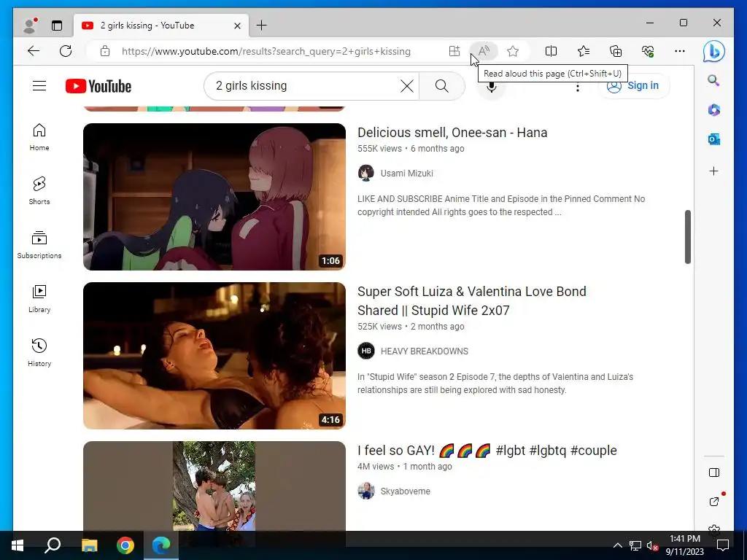Viewport: 747px width, 560px height.
Task: Open Skyaboveme channel name
Action: coord(406,491)
